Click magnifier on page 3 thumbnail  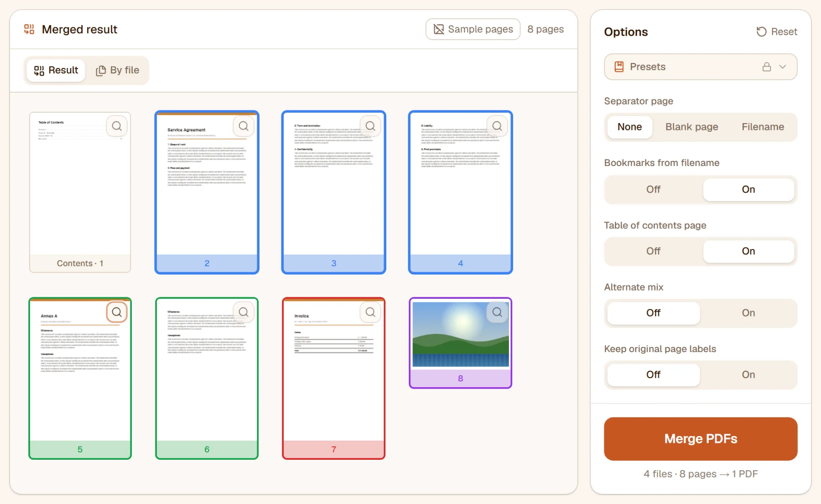(370, 126)
